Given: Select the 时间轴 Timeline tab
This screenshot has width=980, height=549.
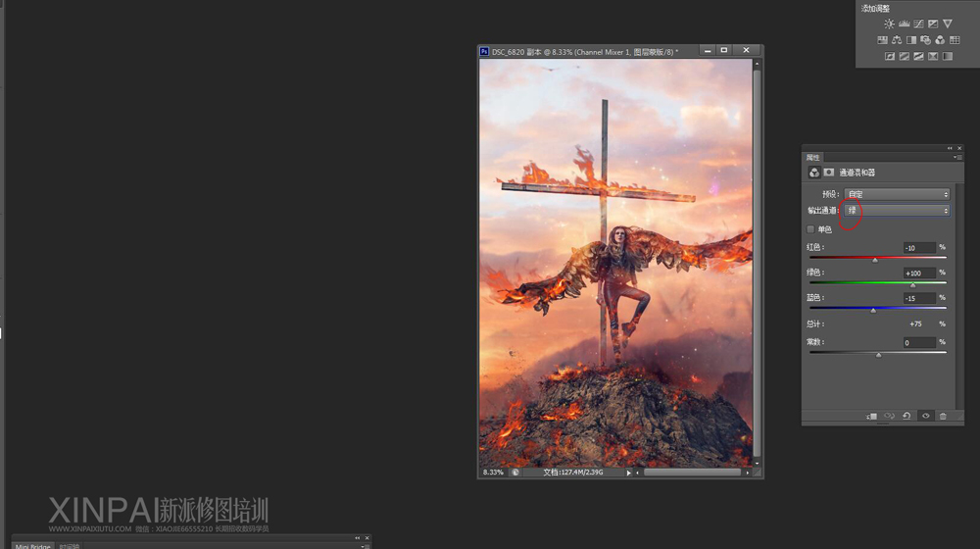Looking at the screenshot, I should point(70,546).
